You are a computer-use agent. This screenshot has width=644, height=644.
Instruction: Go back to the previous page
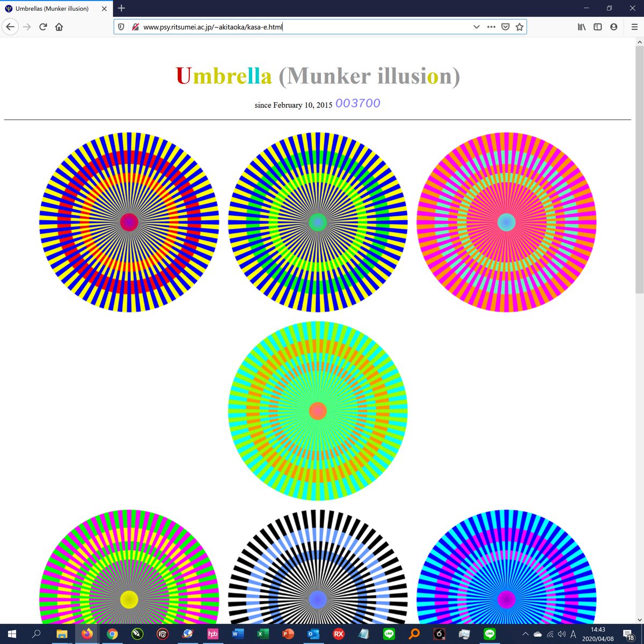tap(10, 27)
